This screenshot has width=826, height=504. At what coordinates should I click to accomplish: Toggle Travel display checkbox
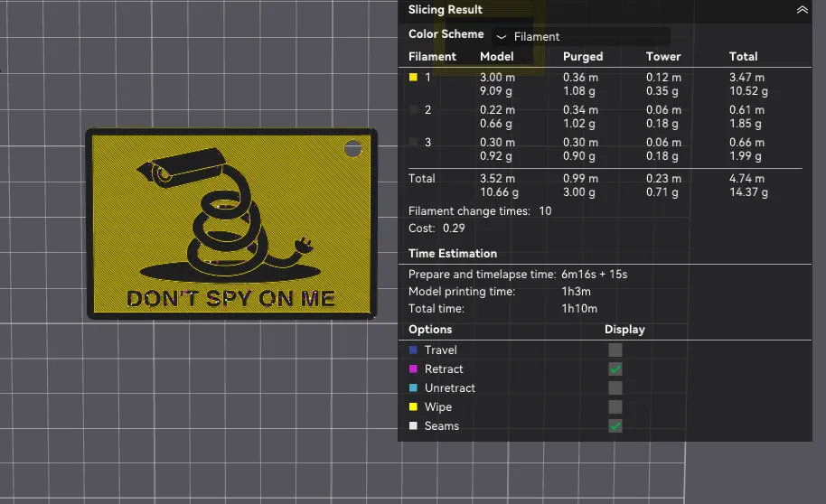(x=615, y=350)
